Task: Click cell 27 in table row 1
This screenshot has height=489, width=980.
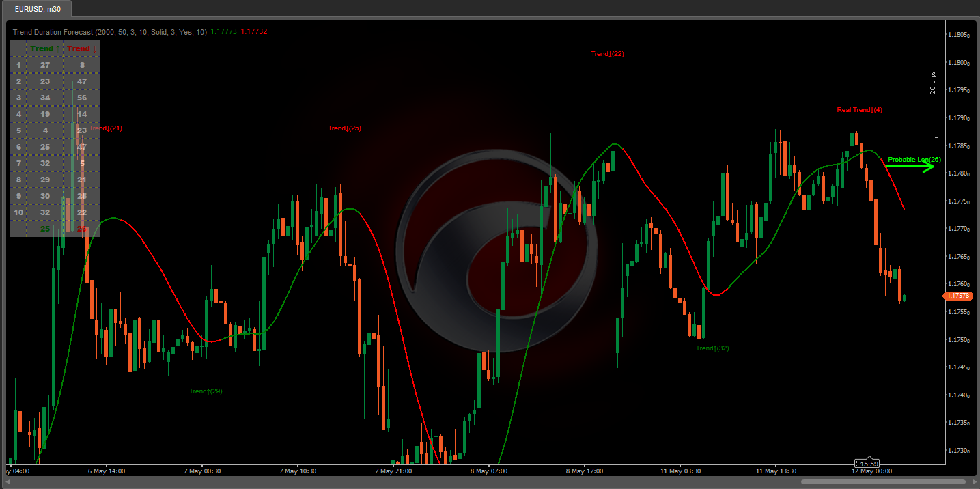Action: click(45, 65)
